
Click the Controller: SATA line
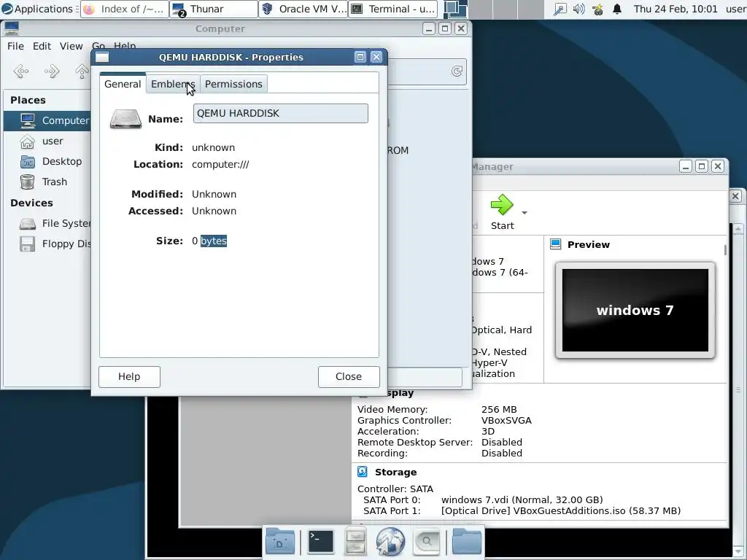pos(395,489)
